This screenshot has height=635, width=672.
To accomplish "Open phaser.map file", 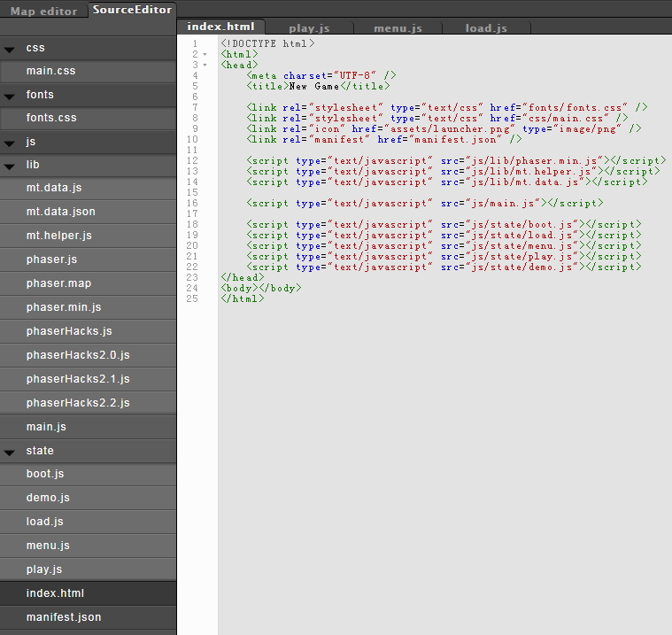I will (88, 283).
